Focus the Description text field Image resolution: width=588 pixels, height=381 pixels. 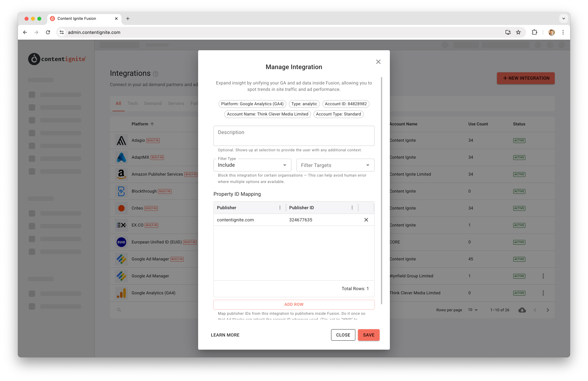point(294,136)
